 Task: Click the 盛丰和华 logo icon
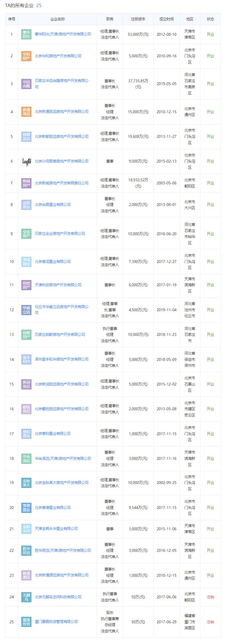[26, 359]
